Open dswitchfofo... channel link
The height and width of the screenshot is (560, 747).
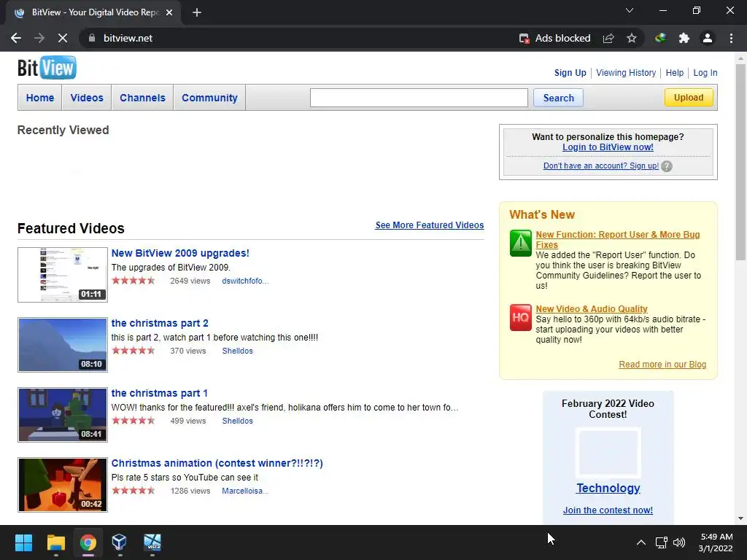(x=245, y=281)
